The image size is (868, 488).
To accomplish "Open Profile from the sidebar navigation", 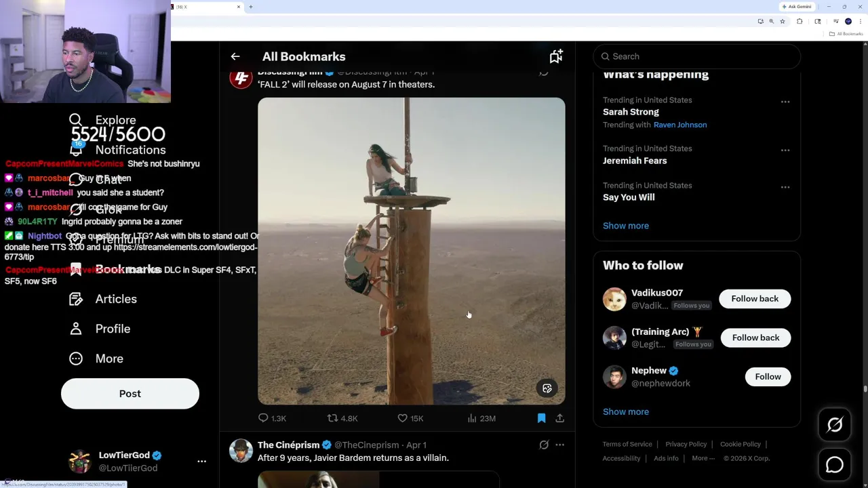I will [112, 329].
